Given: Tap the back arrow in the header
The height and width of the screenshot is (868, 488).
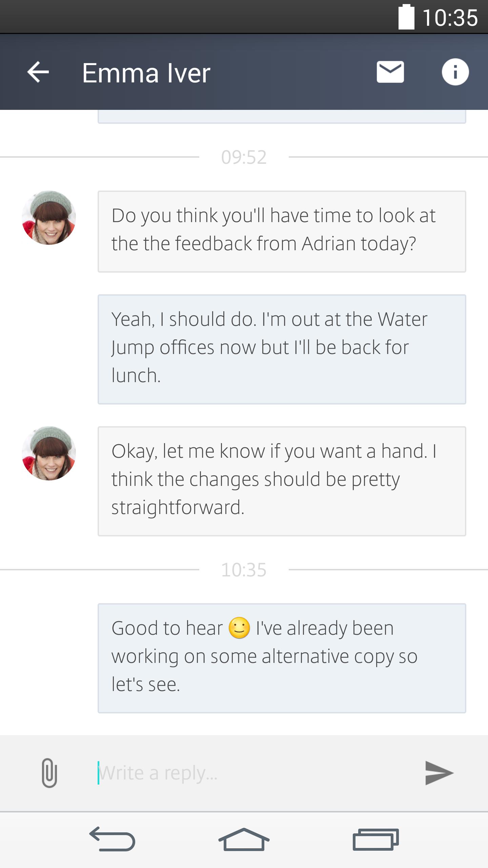Looking at the screenshot, I should coord(38,72).
